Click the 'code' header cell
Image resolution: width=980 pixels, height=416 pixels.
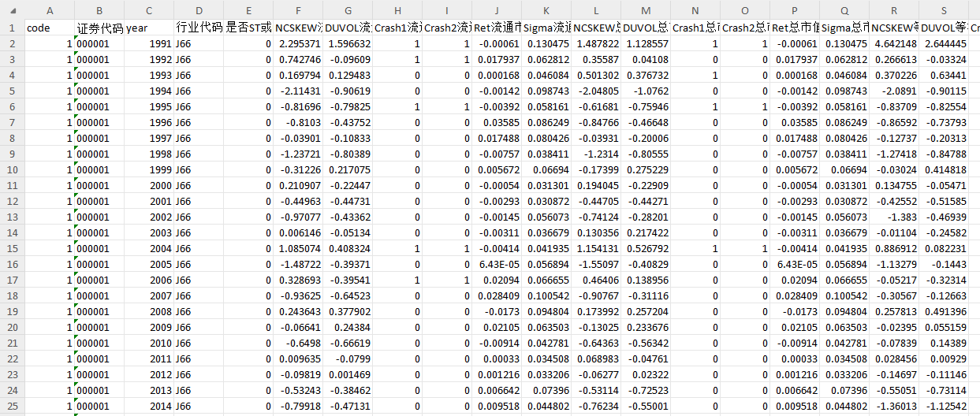(50, 28)
